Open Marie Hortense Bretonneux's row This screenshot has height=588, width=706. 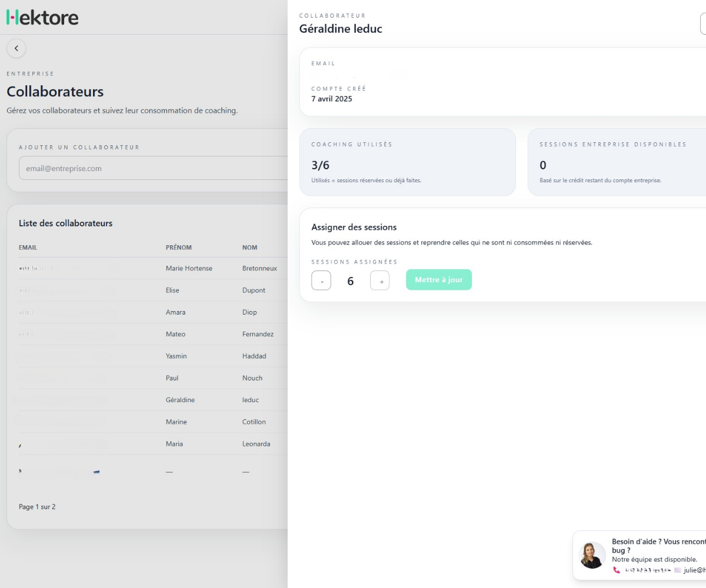(x=189, y=268)
